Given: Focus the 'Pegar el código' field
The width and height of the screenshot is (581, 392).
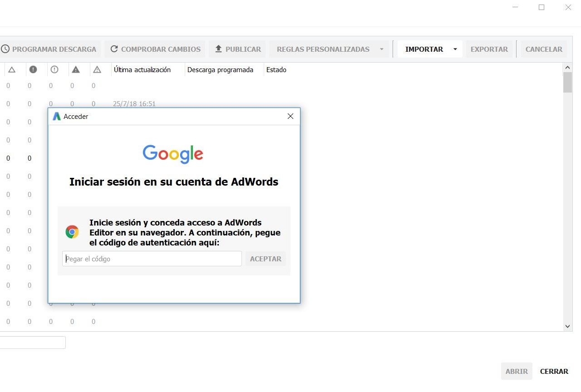Looking at the screenshot, I should coord(152,259).
